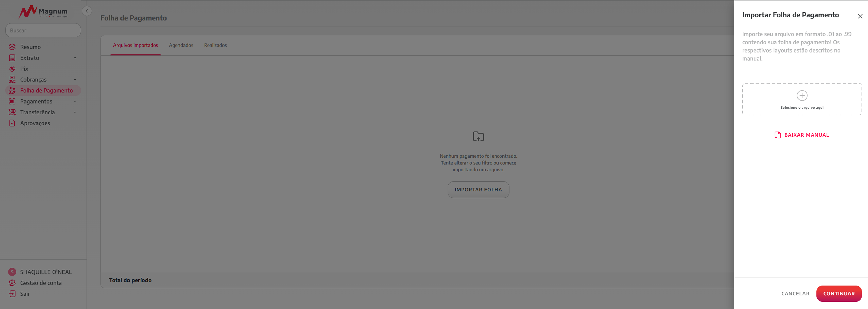The image size is (868, 309).
Task: Click the Pix diamond icon
Action: point(12,69)
